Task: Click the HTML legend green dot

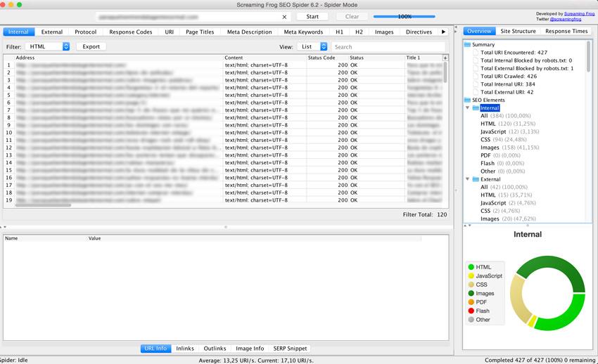Action: click(471, 267)
